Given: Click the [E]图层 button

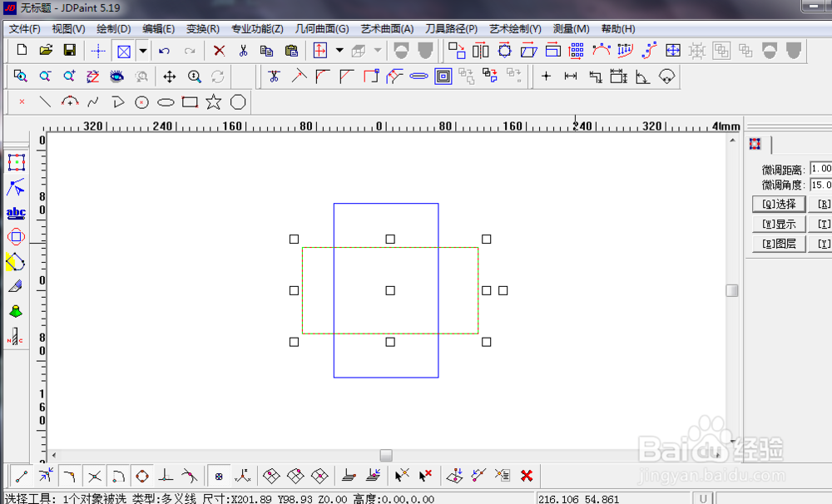Looking at the screenshot, I should [x=779, y=244].
